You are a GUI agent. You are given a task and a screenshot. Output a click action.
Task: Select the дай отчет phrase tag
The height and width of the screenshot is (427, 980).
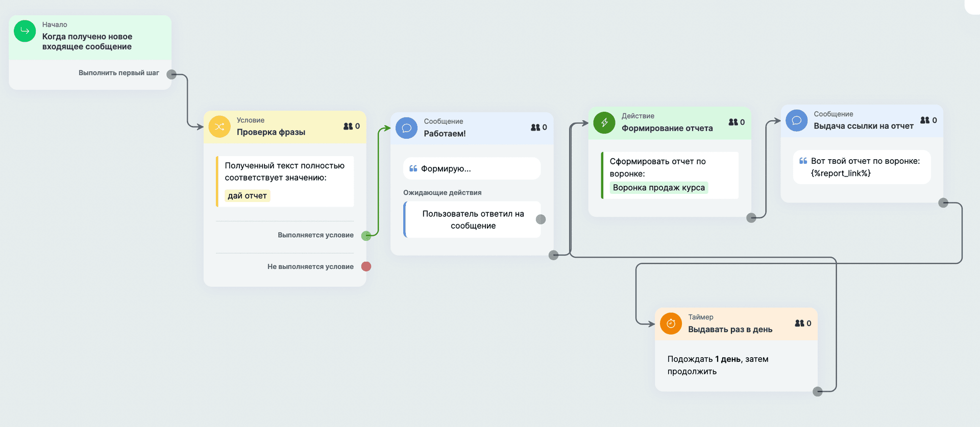(x=248, y=196)
